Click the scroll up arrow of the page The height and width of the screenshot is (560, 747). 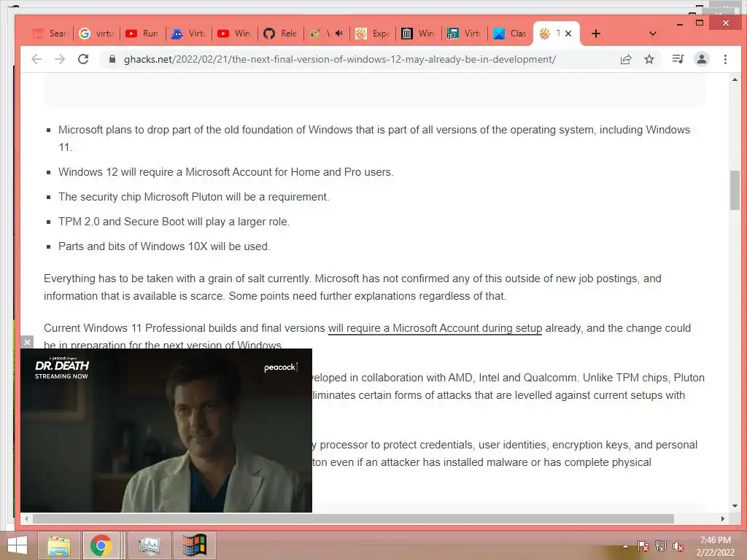click(735, 79)
